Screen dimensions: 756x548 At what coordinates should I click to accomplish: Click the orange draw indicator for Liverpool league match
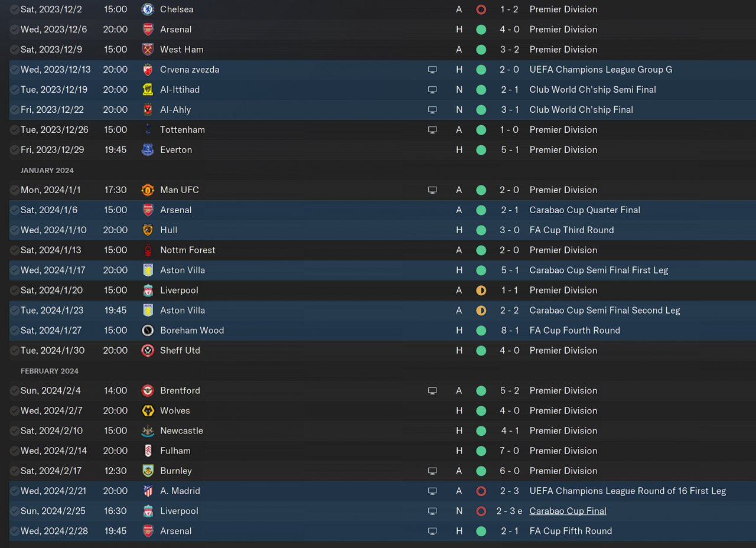point(481,291)
